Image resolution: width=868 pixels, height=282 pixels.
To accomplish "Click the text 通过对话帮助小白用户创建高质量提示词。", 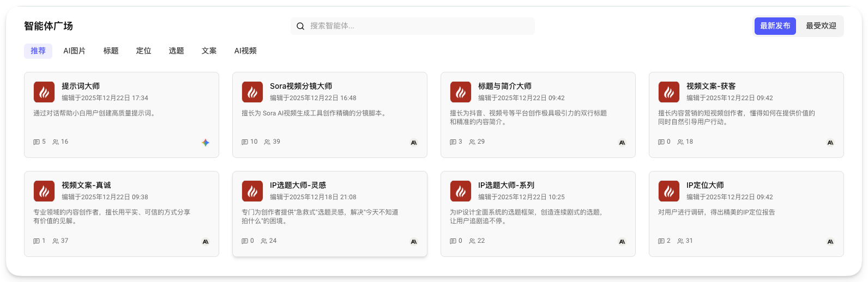I will [x=94, y=113].
